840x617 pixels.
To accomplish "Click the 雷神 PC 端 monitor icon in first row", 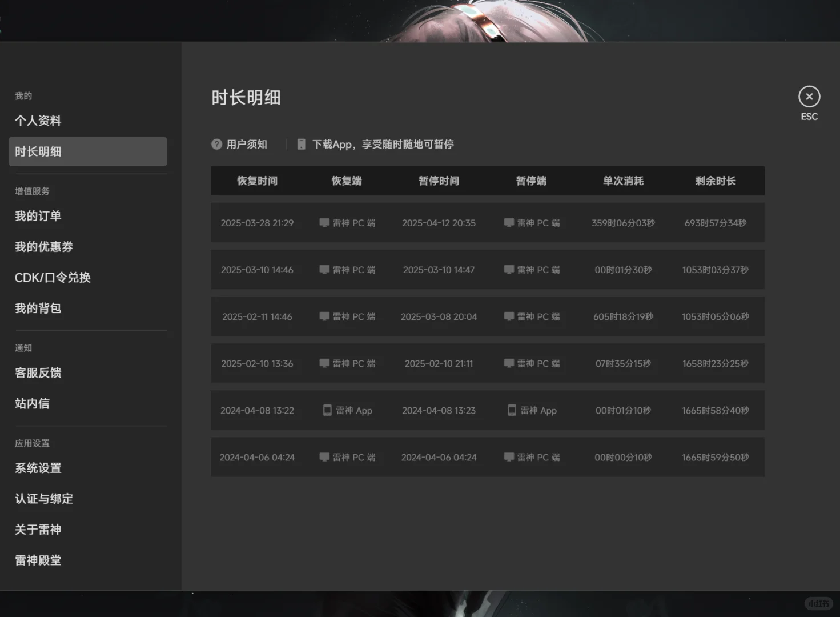I will (x=325, y=223).
